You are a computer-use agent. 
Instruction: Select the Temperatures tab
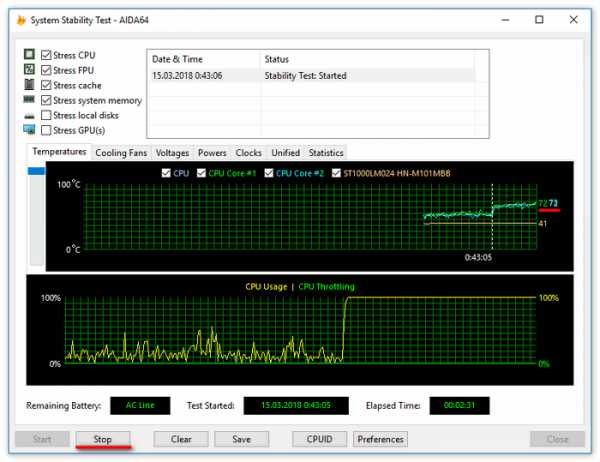(x=59, y=152)
